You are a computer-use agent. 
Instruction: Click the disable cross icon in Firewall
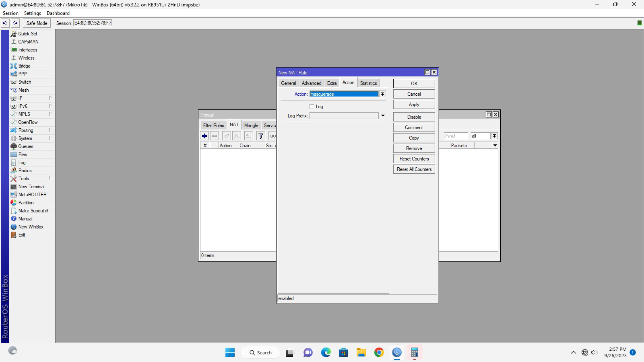[237, 136]
